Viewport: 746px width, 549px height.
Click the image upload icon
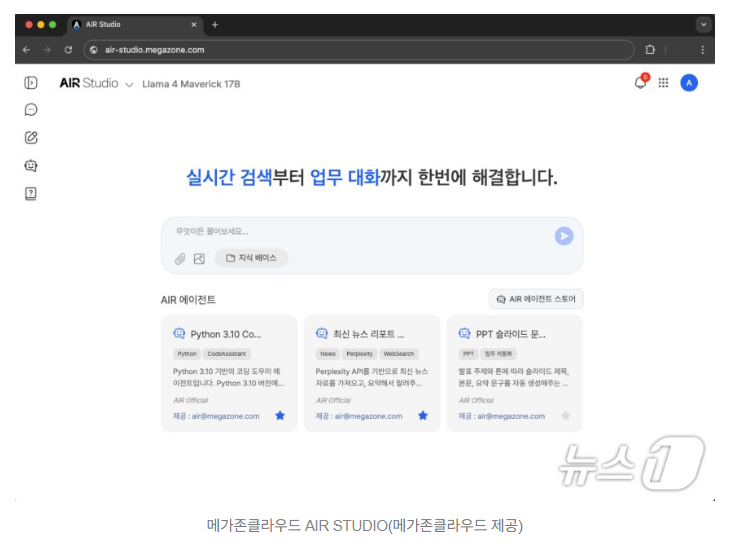pyautogui.click(x=199, y=258)
